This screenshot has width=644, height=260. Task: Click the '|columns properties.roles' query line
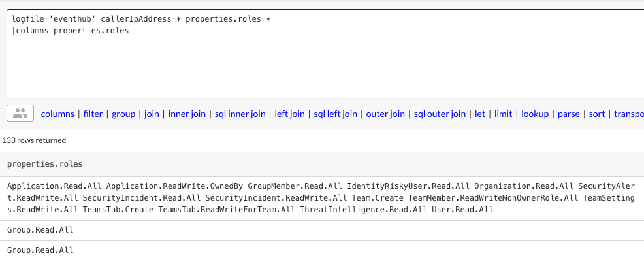point(71,31)
